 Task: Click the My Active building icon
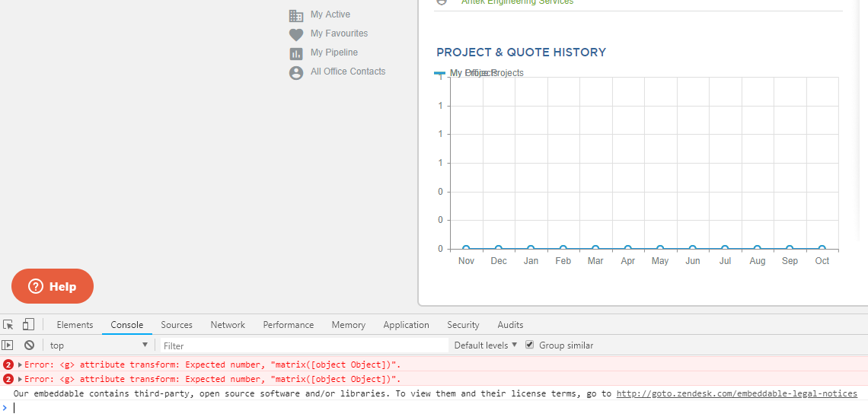click(x=296, y=15)
